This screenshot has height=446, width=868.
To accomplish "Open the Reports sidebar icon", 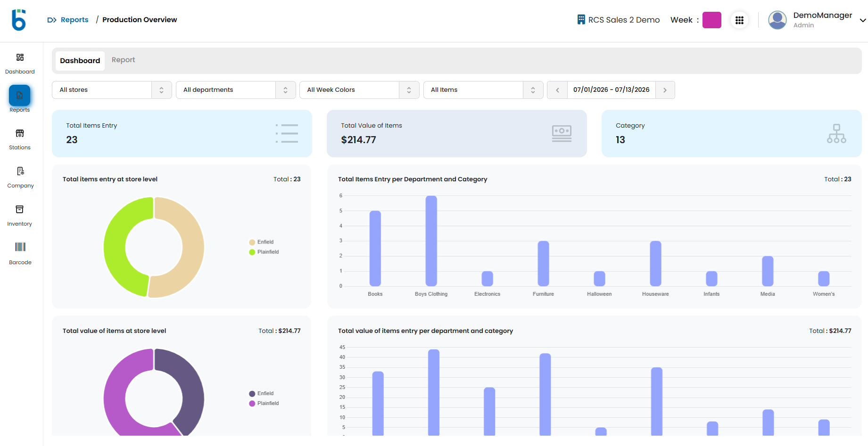I will pos(19,96).
